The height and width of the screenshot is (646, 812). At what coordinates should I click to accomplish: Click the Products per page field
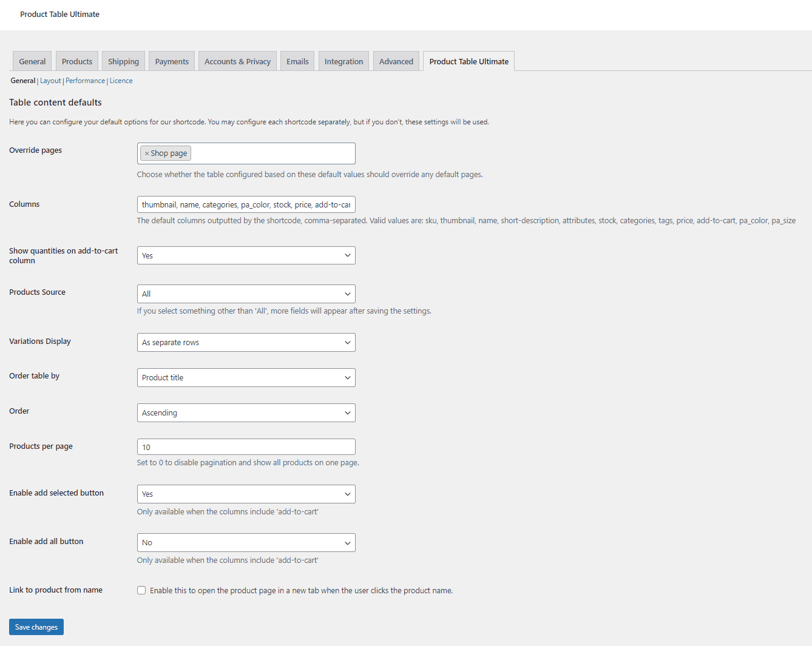(246, 447)
